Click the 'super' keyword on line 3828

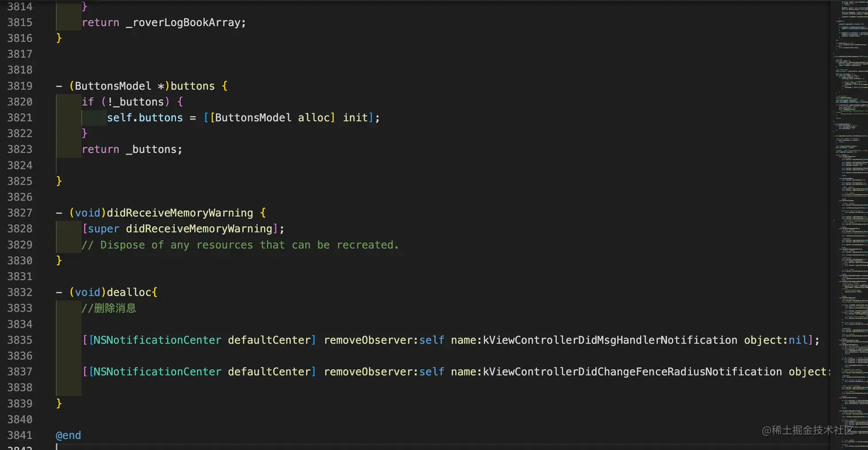pyautogui.click(x=103, y=229)
